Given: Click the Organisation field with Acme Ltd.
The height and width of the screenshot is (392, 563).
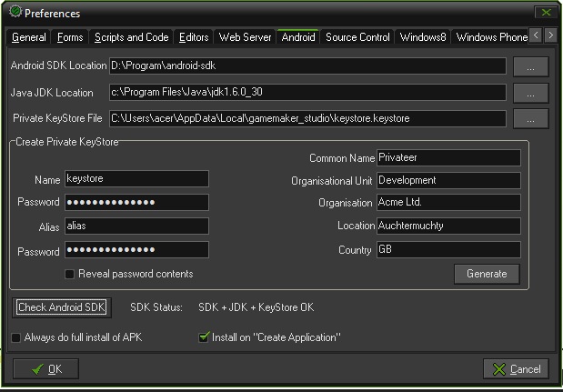Looking at the screenshot, I should pos(448,203).
